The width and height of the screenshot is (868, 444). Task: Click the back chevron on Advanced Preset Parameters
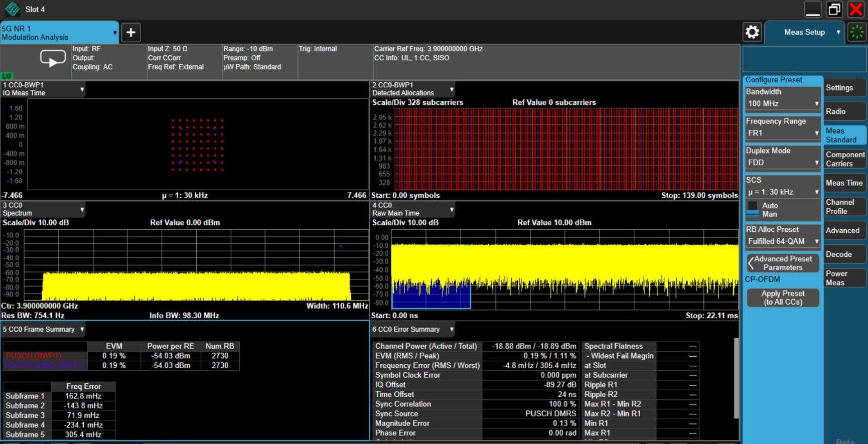point(751,263)
